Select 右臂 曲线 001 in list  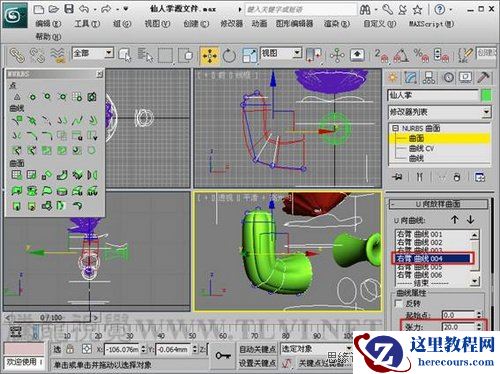(420, 234)
